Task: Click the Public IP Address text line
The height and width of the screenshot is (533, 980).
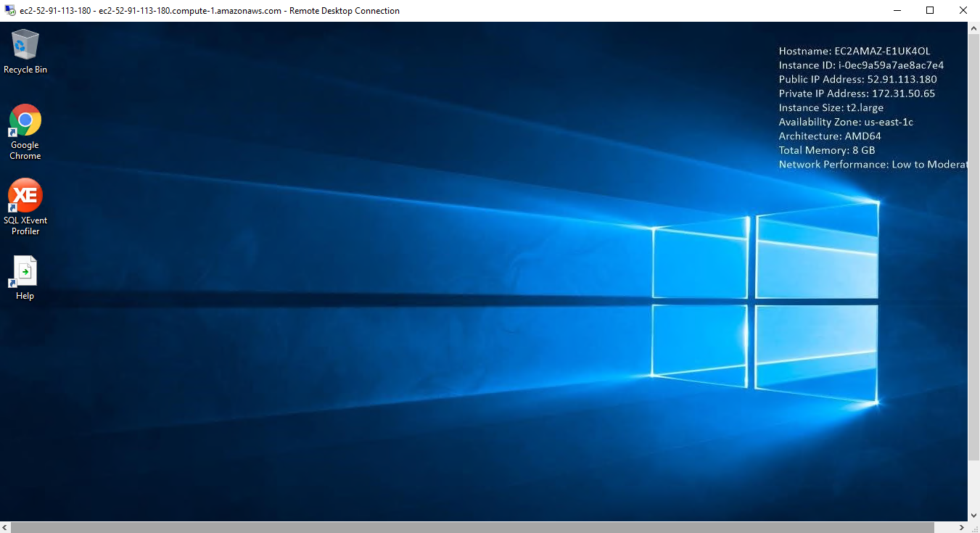Action: pyautogui.click(x=857, y=80)
